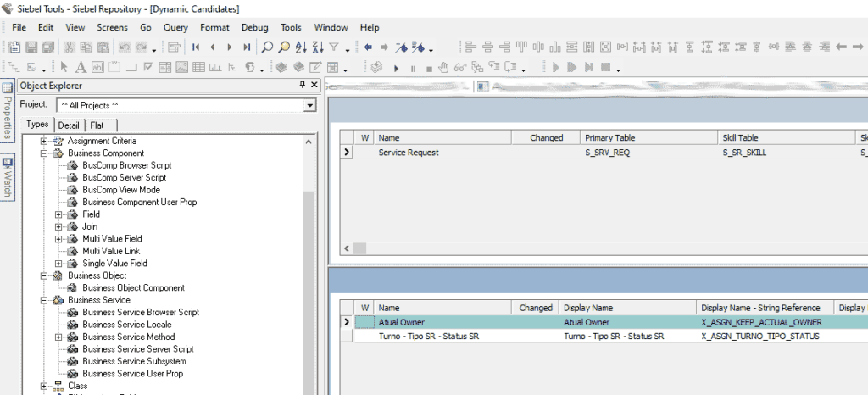The image size is (868, 395).
Task: Click the Paste toolbar icon
Action: coord(103,47)
